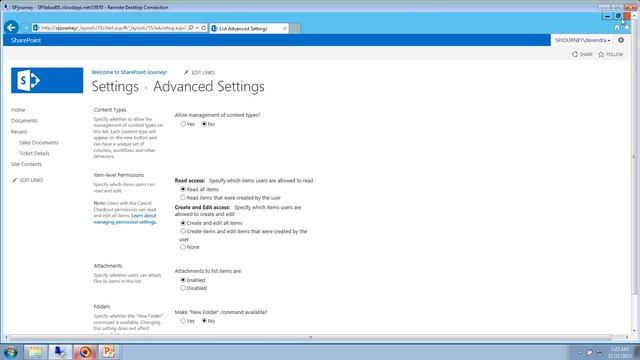Viewport: 640px width, 360px height.
Task: Select Create items and edit own items
Action: click(183, 231)
